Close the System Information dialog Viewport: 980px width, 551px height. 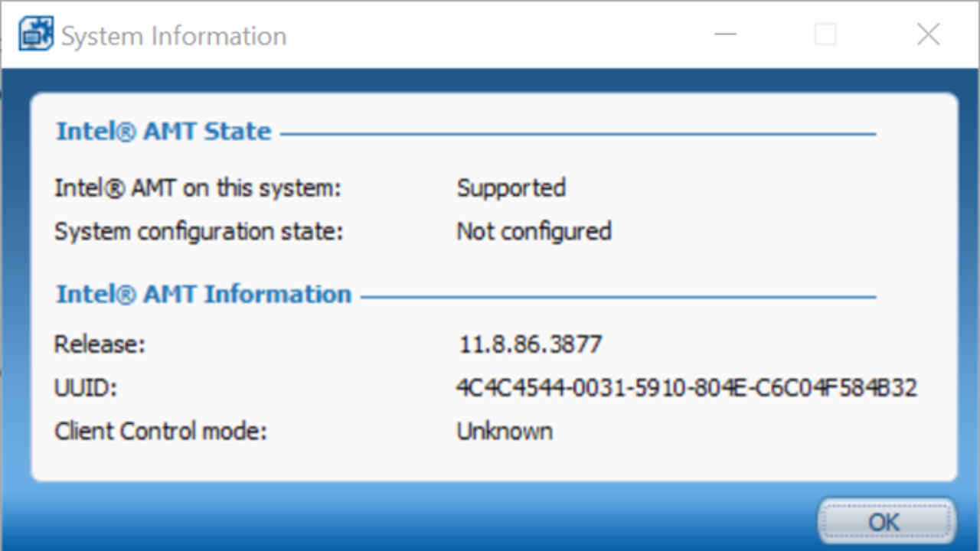pyautogui.click(x=928, y=34)
